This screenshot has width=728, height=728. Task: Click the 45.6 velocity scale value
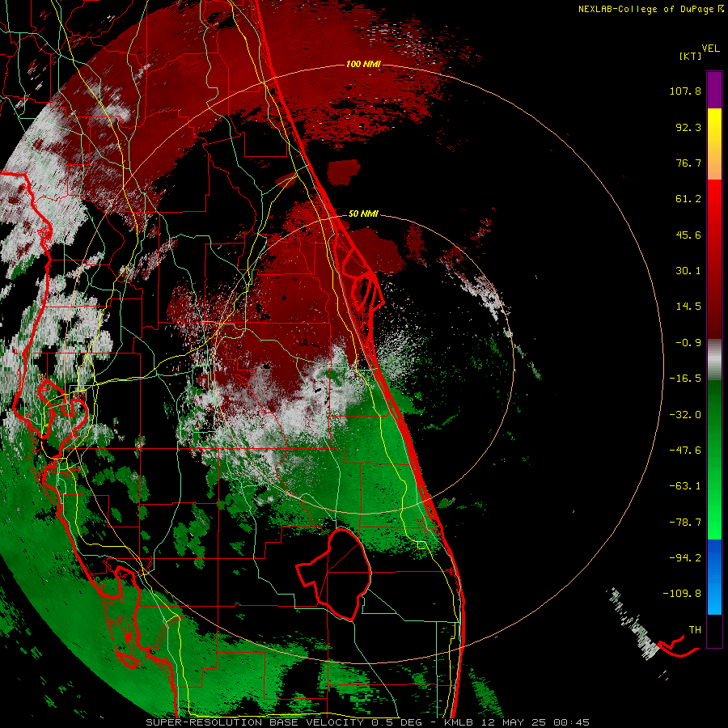tap(688, 235)
